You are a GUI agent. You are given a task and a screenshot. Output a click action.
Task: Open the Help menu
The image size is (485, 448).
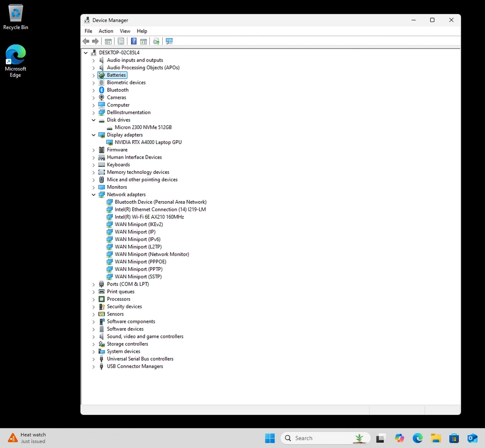142,31
